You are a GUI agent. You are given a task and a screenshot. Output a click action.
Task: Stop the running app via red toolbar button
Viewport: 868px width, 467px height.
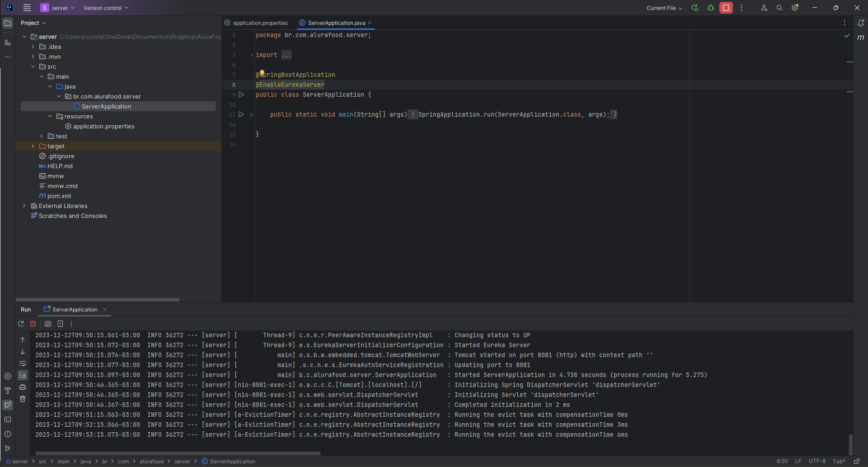(x=726, y=8)
